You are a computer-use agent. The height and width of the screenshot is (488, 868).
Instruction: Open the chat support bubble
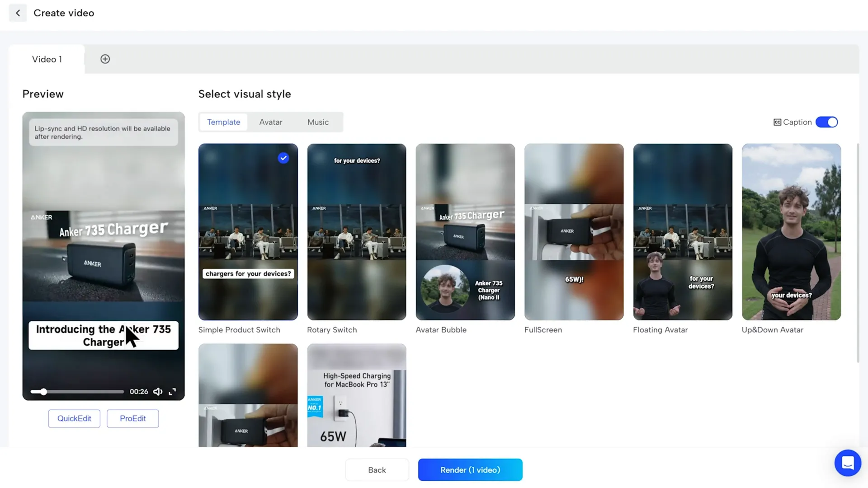pyautogui.click(x=848, y=463)
